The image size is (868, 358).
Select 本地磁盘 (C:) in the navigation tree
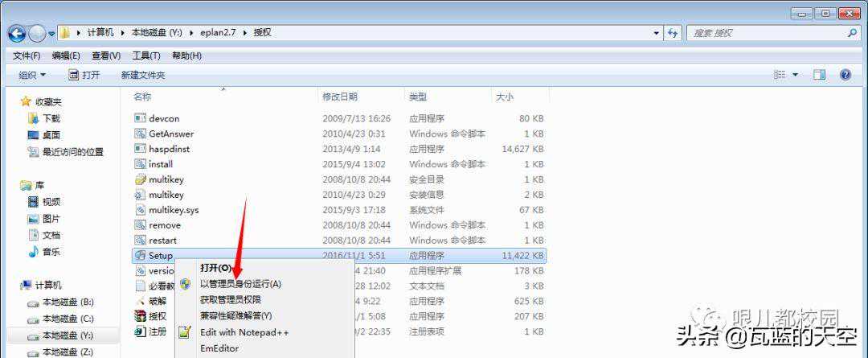point(68,319)
